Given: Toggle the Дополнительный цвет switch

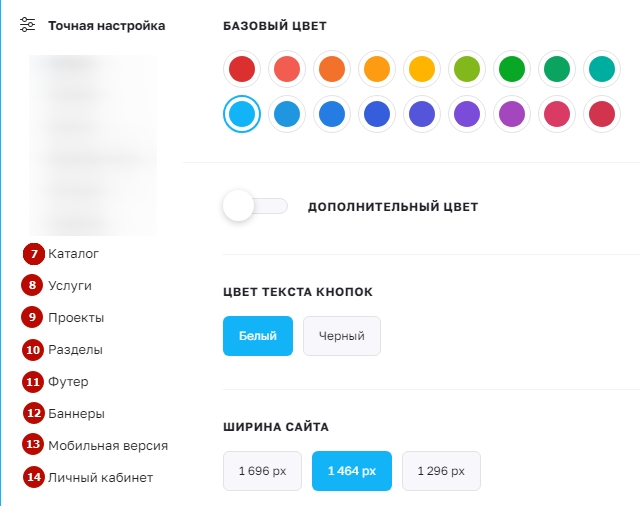Looking at the screenshot, I should click(x=255, y=207).
